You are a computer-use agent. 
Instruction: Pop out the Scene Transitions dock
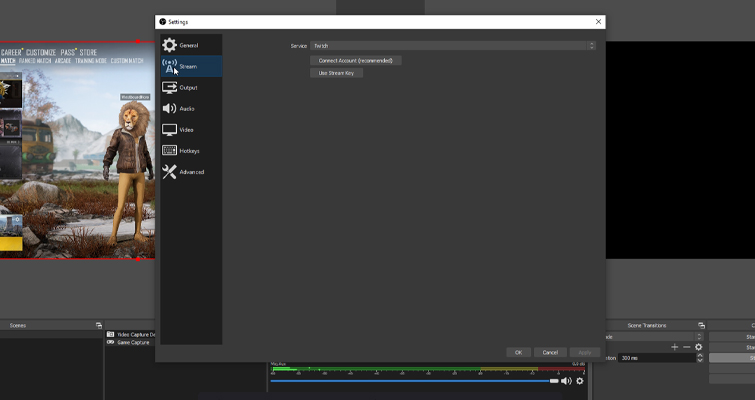click(x=701, y=325)
